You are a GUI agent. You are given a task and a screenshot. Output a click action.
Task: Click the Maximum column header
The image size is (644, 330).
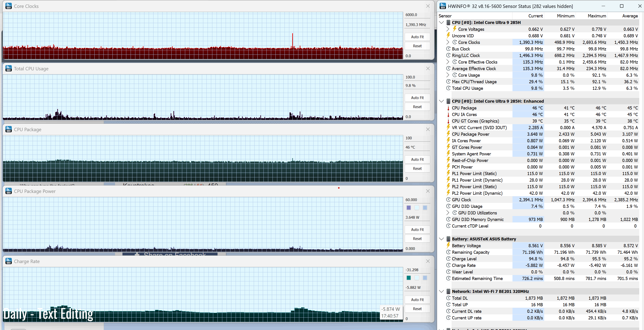pyautogui.click(x=591, y=16)
